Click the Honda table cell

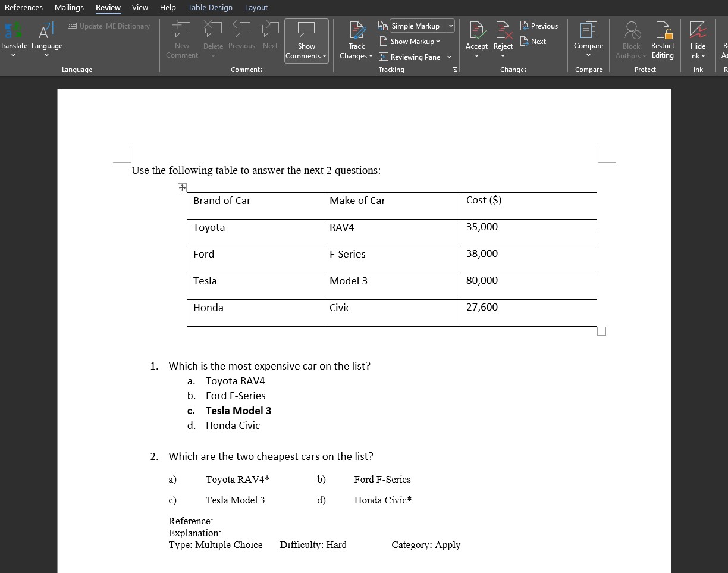tap(255, 312)
